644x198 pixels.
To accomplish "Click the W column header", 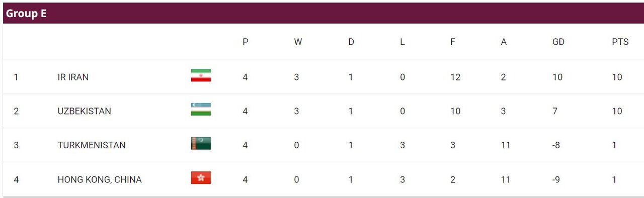I will (x=298, y=42).
